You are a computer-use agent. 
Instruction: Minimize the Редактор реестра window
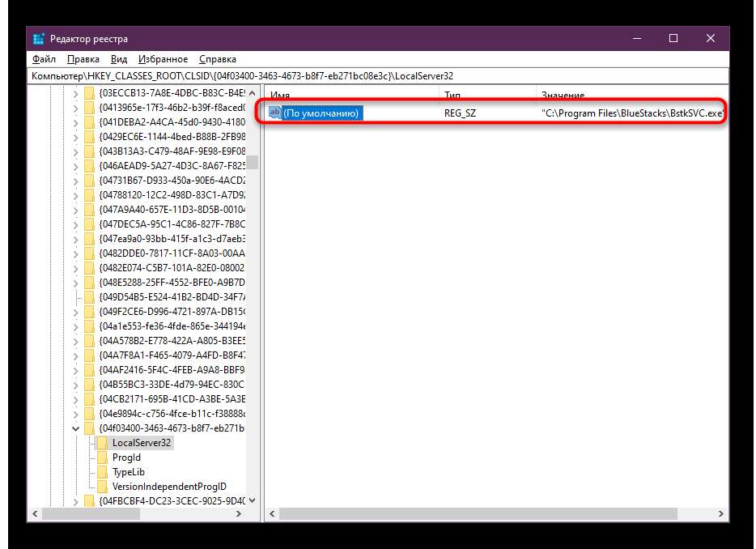[637, 39]
